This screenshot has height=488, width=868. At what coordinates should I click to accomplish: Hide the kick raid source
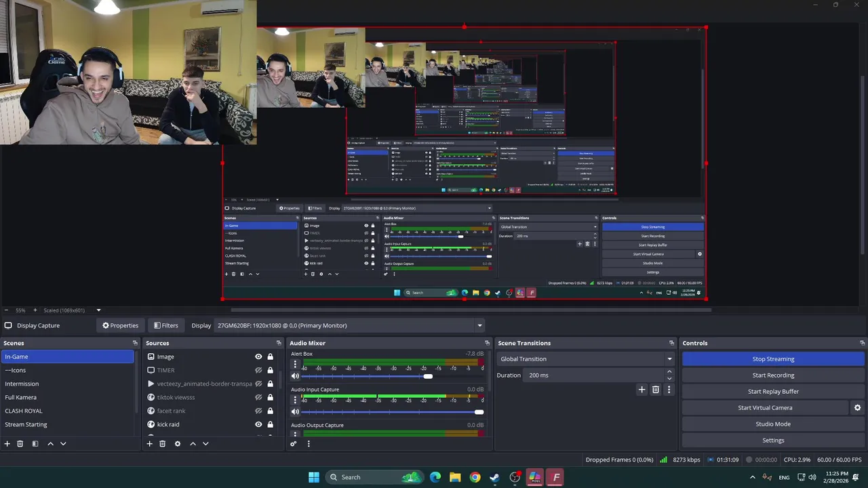pyautogui.click(x=258, y=424)
